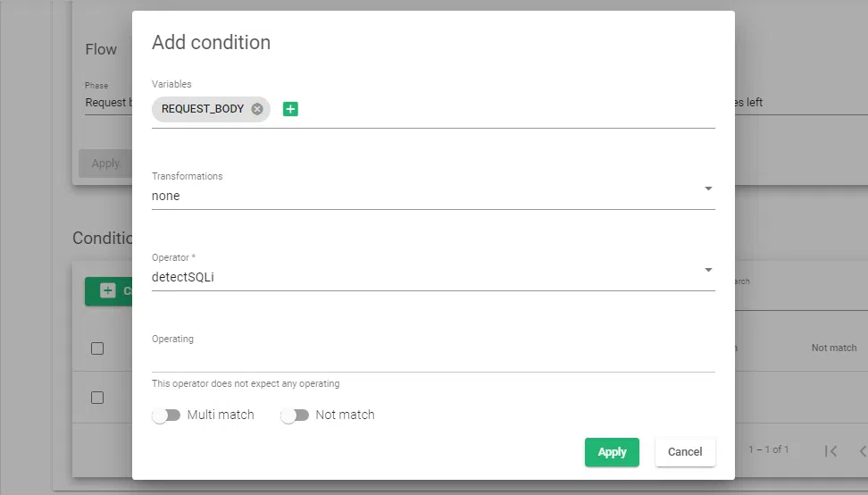Viewport: 868px width, 495px height.
Task: Go to first page of conditions table
Action: click(830, 450)
